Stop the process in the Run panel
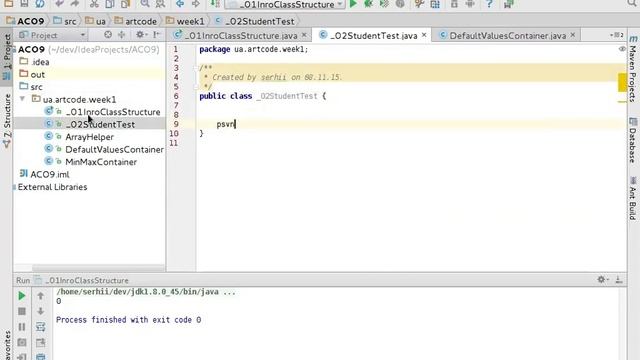The height and width of the screenshot is (360, 640). pyautogui.click(x=22, y=311)
